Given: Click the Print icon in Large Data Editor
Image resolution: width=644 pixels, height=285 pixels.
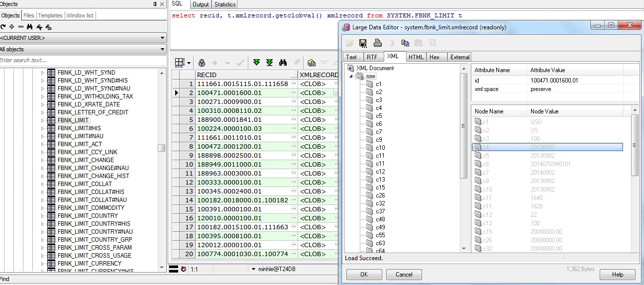Looking at the screenshot, I should coord(378,43).
